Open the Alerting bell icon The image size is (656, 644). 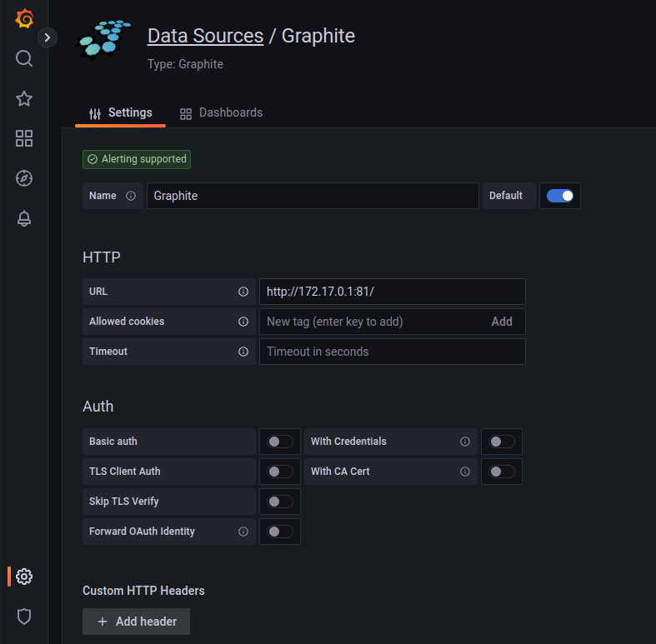[24, 218]
